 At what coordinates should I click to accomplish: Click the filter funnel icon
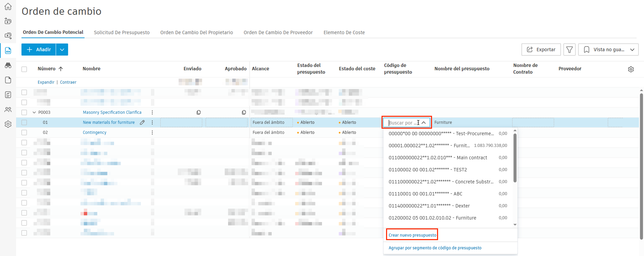tap(569, 49)
